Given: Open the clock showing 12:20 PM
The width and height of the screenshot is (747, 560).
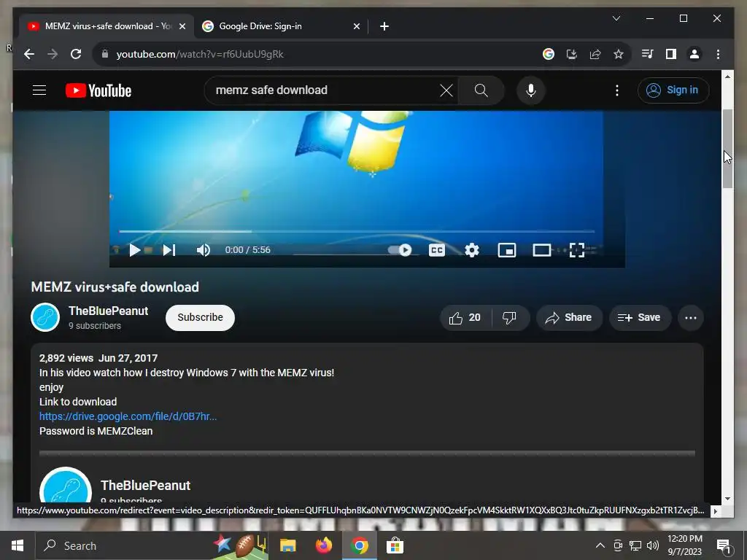Looking at the screenshot, I should point(684,545).
